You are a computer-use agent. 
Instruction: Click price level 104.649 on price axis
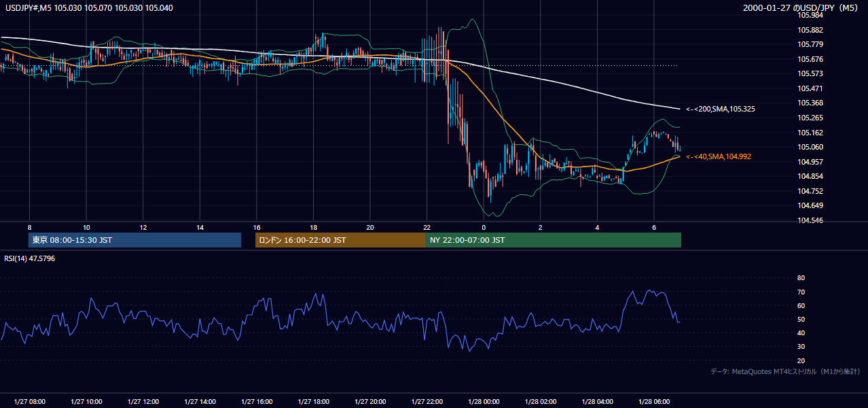click(810, 205)
